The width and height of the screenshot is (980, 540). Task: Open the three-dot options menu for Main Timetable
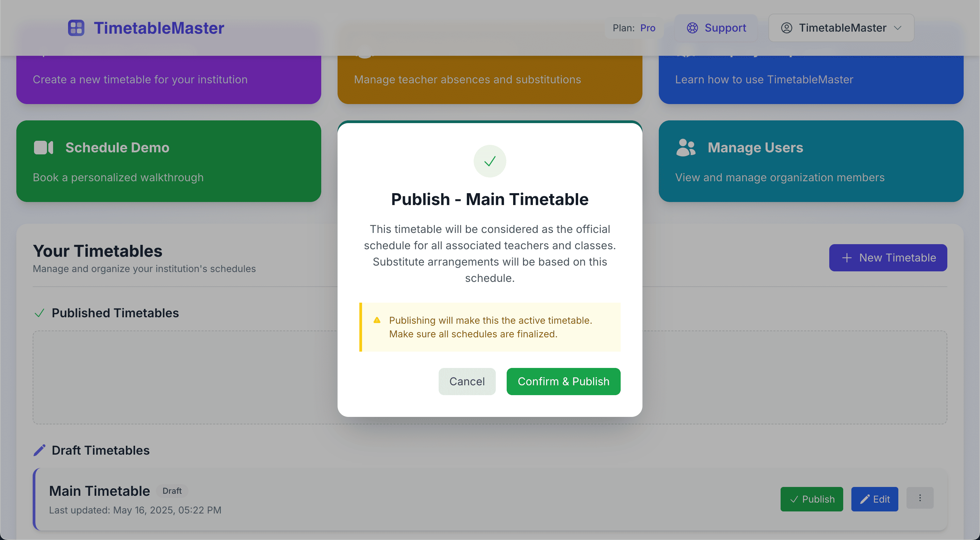coord(920,498)
